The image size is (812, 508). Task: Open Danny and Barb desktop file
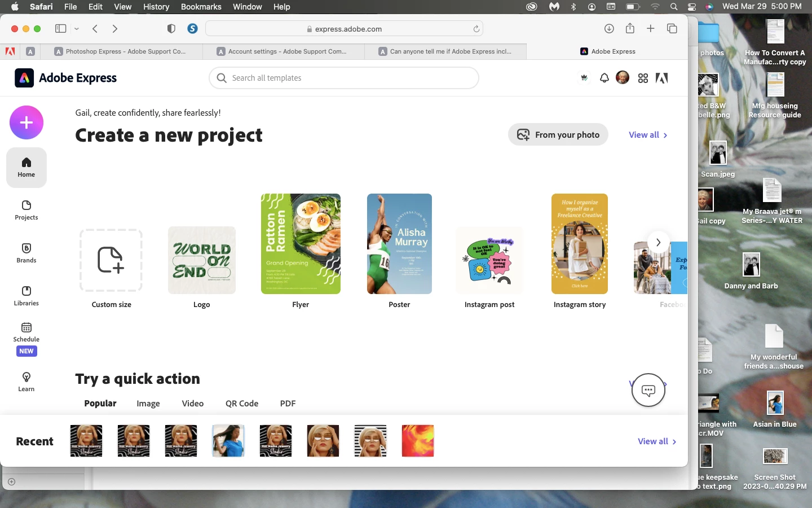pyautogui.click(x=751, y=271)
